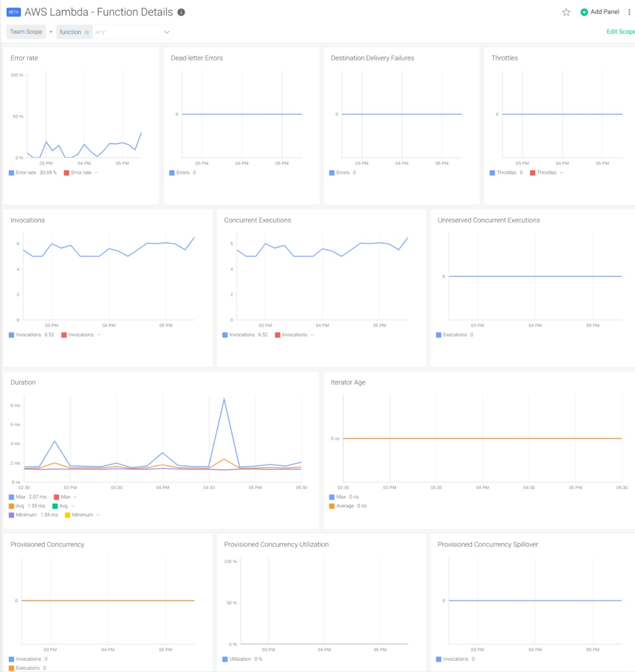635x672 pixels.
Task: Click Destination Delivery Failures panel title
Action: coord(372,58)
